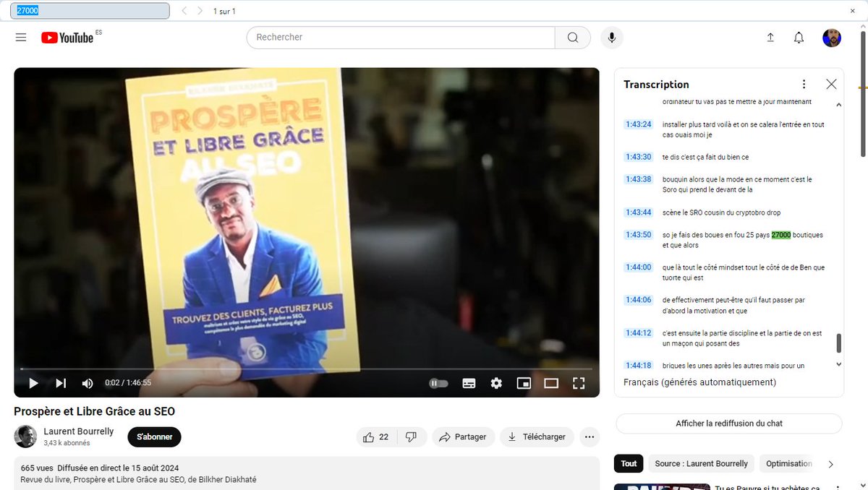This screenshot has width=868, height=490.
Task: Click the video progress bar
Action: click(x=307, y=369)
